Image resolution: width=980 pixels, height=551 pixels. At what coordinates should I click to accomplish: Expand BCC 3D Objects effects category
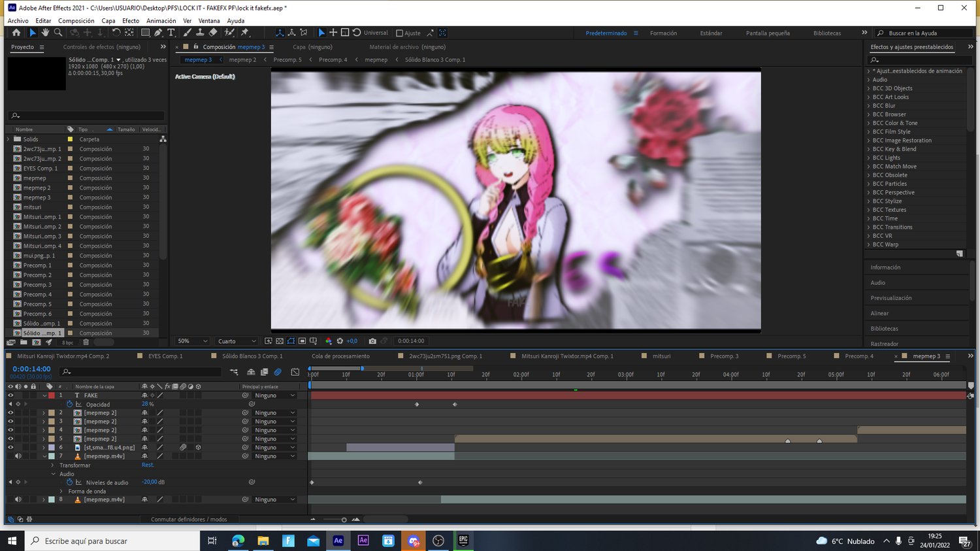click(868, 88)
